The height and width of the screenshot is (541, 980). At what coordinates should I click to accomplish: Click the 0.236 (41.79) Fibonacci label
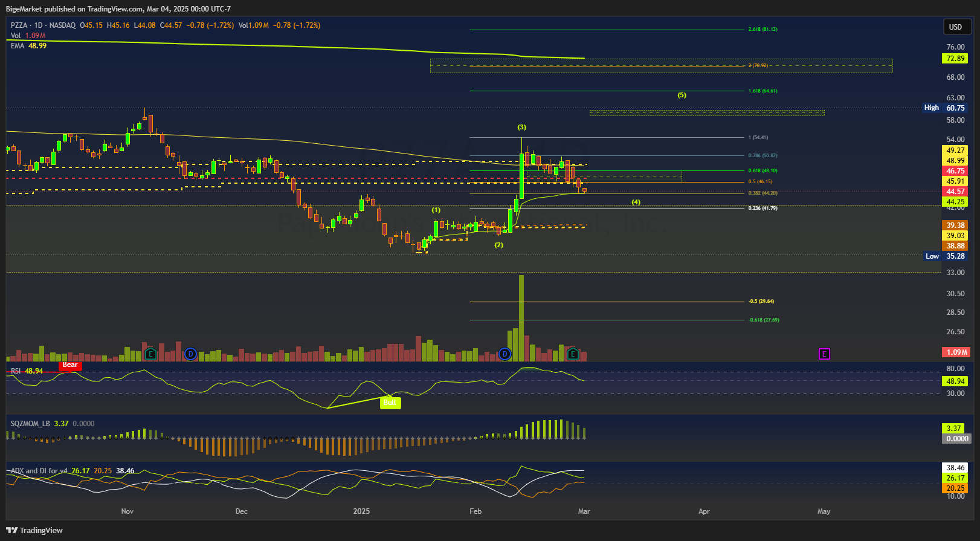(762, 208)
